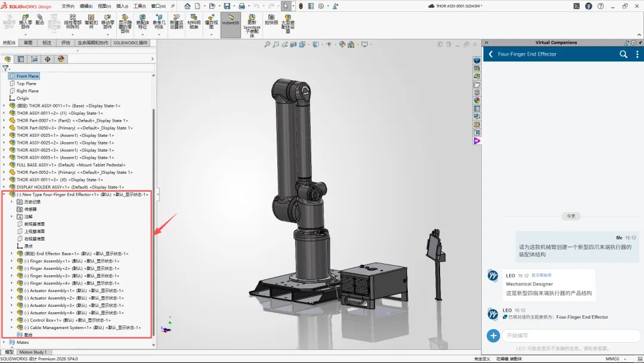Image resolution: width=644 pixels, height=363 pixels.
Task: Switch to the 草图 ribbon tab
Action: [x=28, y=43]
